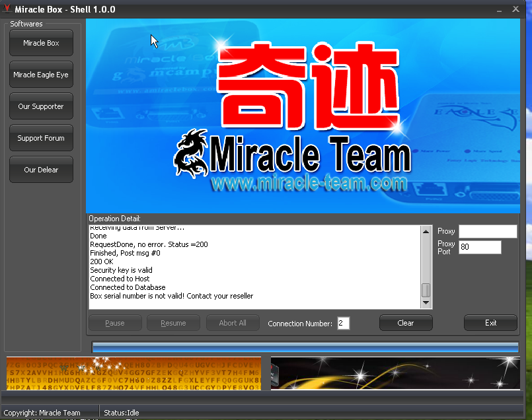Click the blue progress bar

click(x=305, y=347)
